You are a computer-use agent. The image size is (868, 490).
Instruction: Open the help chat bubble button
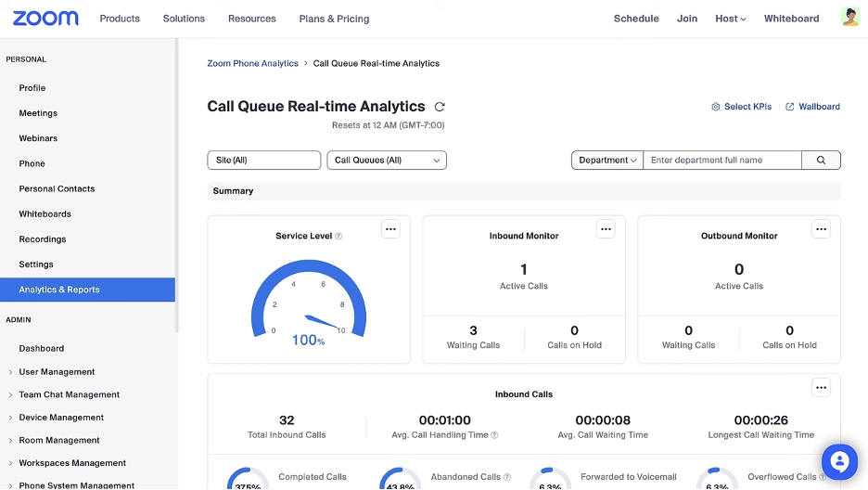839,461
